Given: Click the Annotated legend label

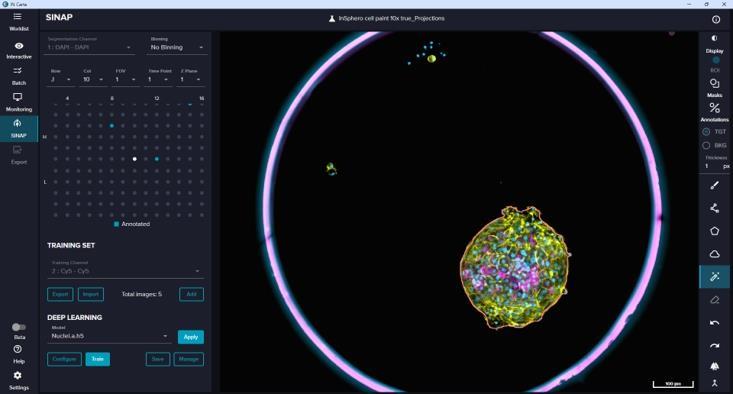Looking at the screenshot, I should [x=136, y=224].
